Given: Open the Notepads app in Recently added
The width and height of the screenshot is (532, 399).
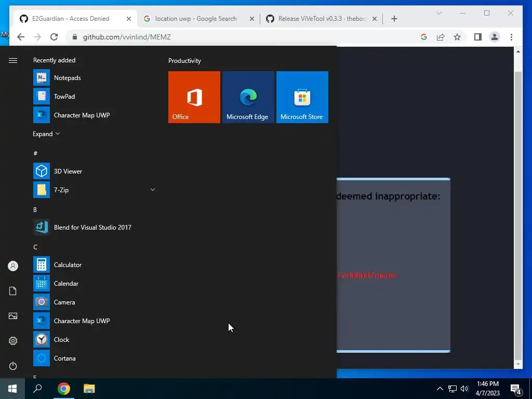Looking at the screenshot, I should click(95, 78).
